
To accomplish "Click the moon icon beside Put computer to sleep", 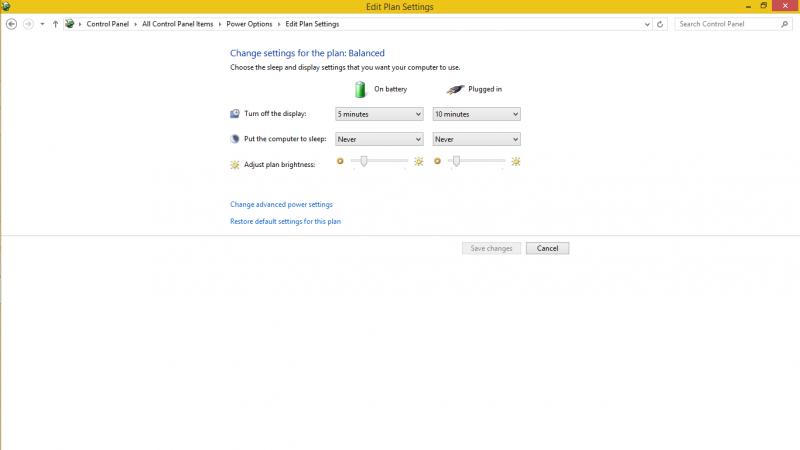I will (x=235, y=139).
